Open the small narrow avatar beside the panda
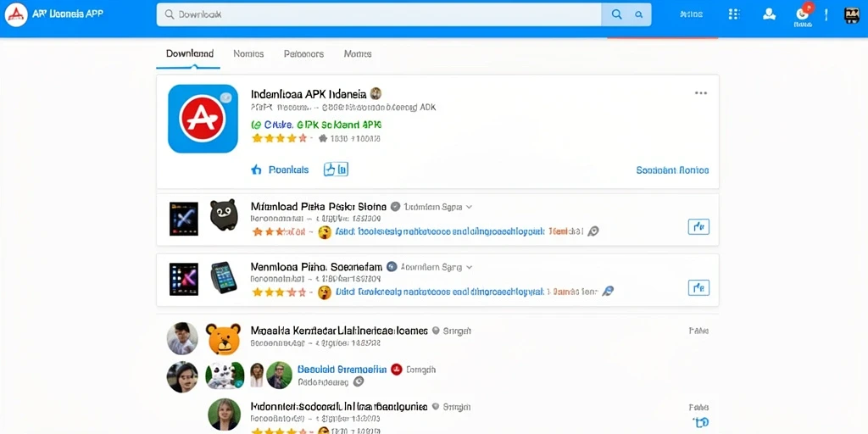Viewport: 868px width, 434px height. click(256, 375)
